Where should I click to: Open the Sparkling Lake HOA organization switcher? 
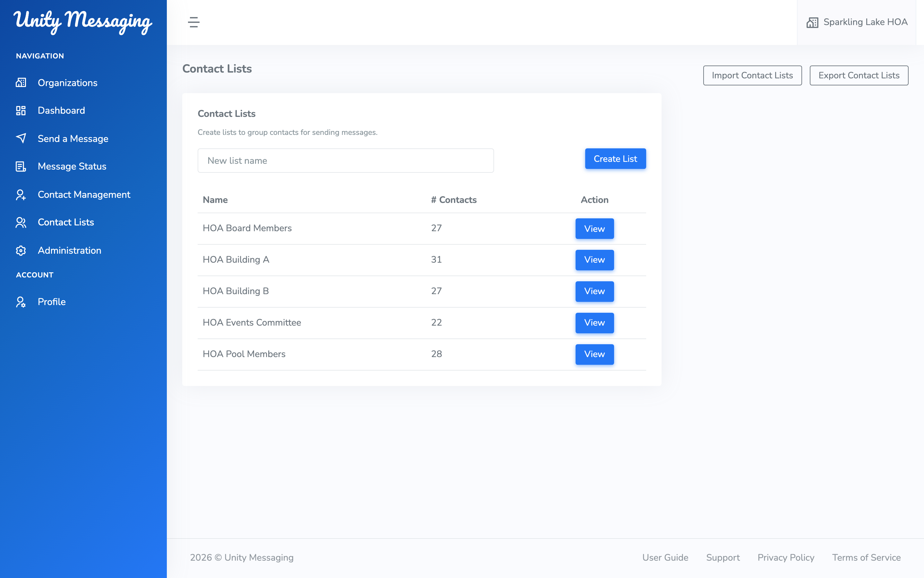tap(857, 22)
